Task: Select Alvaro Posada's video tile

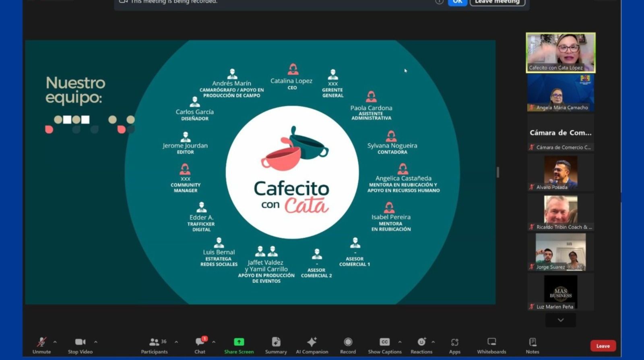Action: [x=561, y=173]
